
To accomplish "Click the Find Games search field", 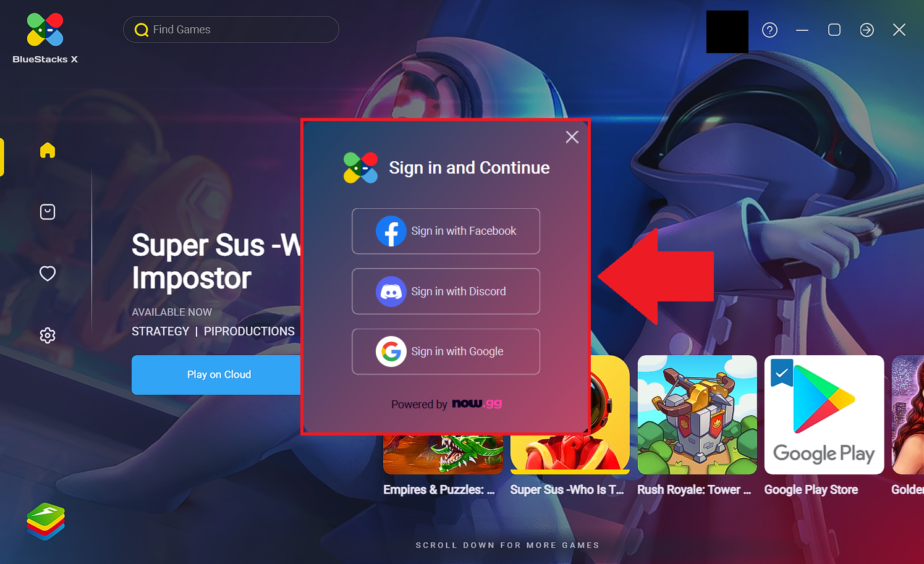I will click(231, 30).
